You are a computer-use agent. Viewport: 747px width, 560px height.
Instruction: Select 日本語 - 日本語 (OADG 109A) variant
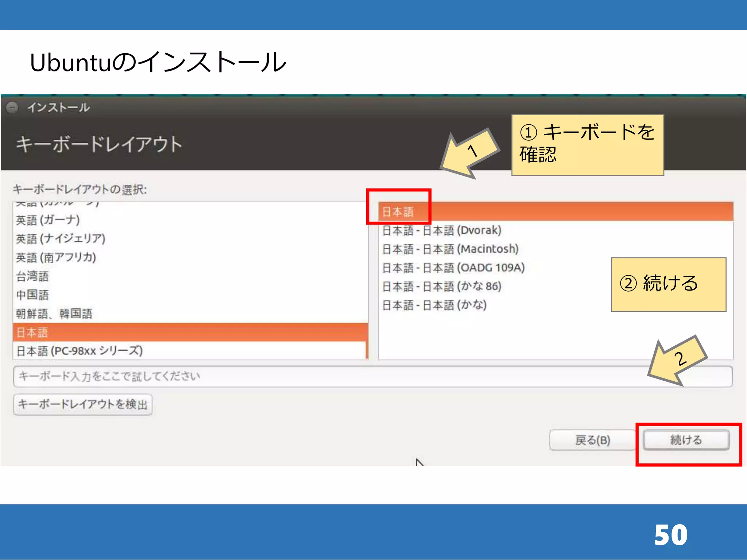tap(556, 268)
